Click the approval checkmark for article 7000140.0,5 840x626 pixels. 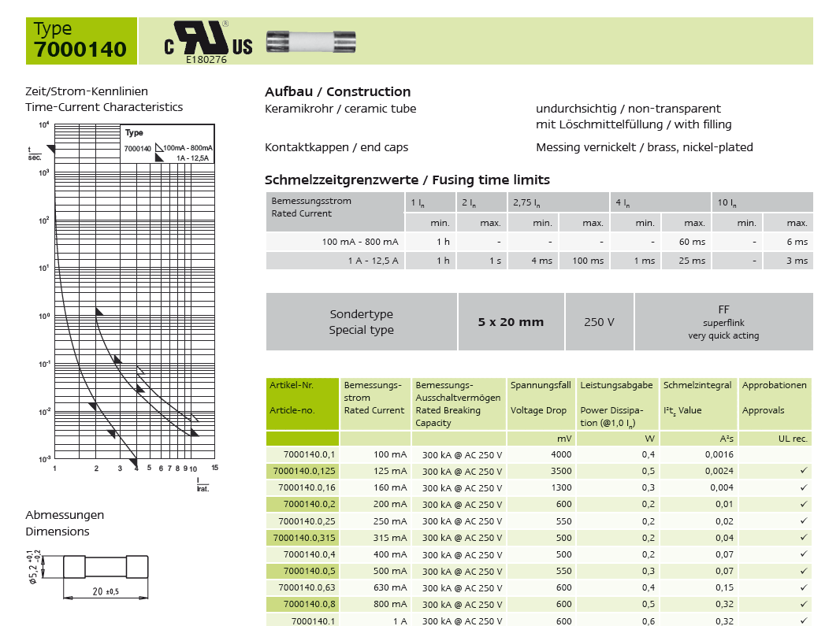tap(803, 571)
